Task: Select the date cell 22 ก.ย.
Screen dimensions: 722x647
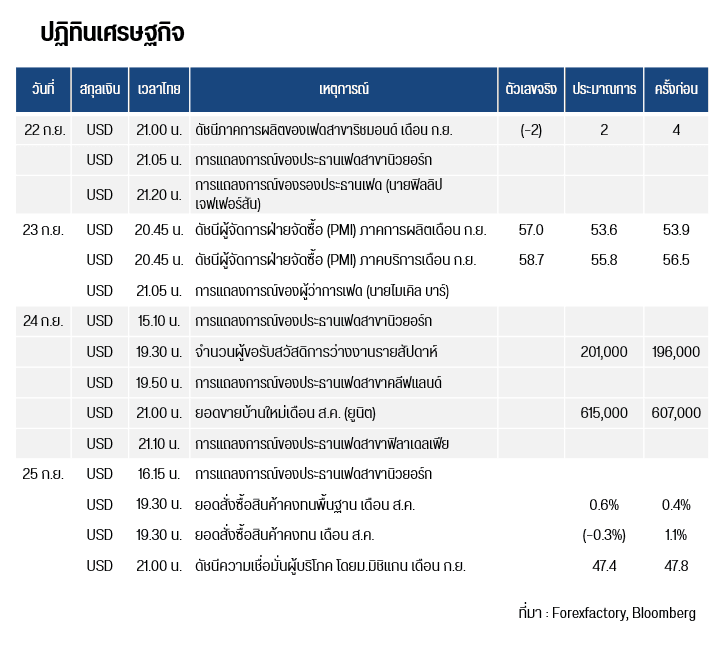Action: click(x=45, y=130)
